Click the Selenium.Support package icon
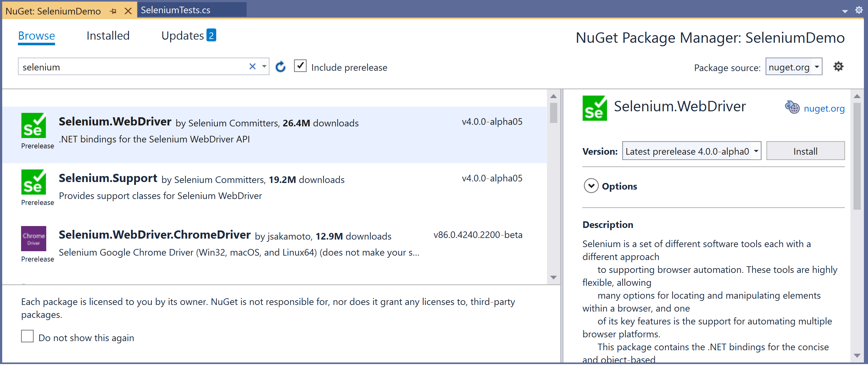The height and width of the screenshot is (365, 868). pyautogui.click(x=33, y=182)
